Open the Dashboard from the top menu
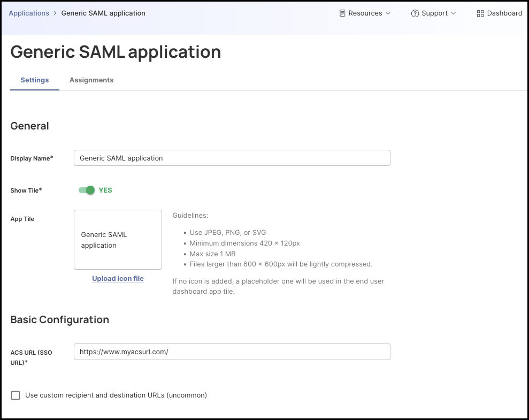Screen dimensions: 529x420 click(499, 13)
